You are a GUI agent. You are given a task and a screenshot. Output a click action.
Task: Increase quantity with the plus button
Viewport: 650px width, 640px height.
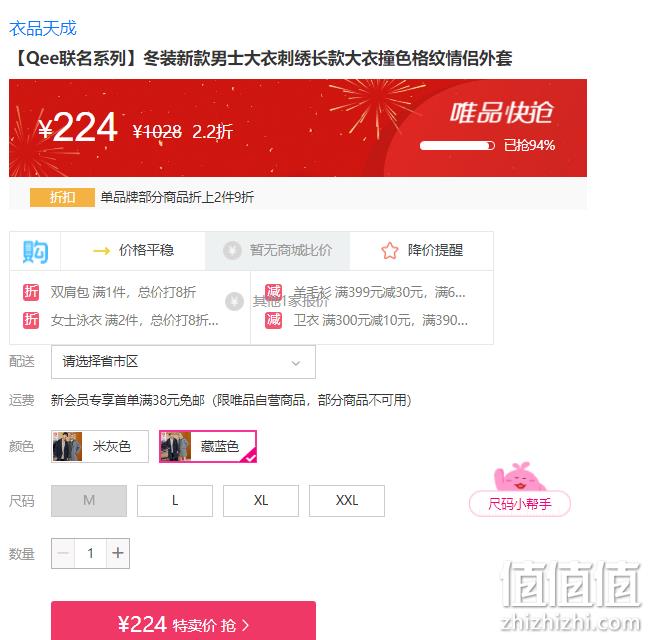tap(118, 553)
